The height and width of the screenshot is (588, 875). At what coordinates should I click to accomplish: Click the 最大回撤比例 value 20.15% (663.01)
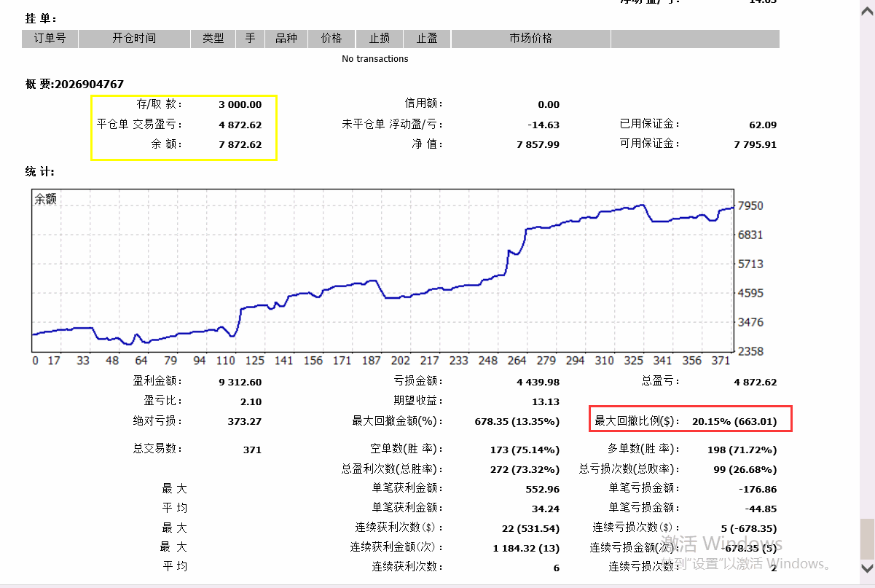pyautogui.click(x=734, y=421)
